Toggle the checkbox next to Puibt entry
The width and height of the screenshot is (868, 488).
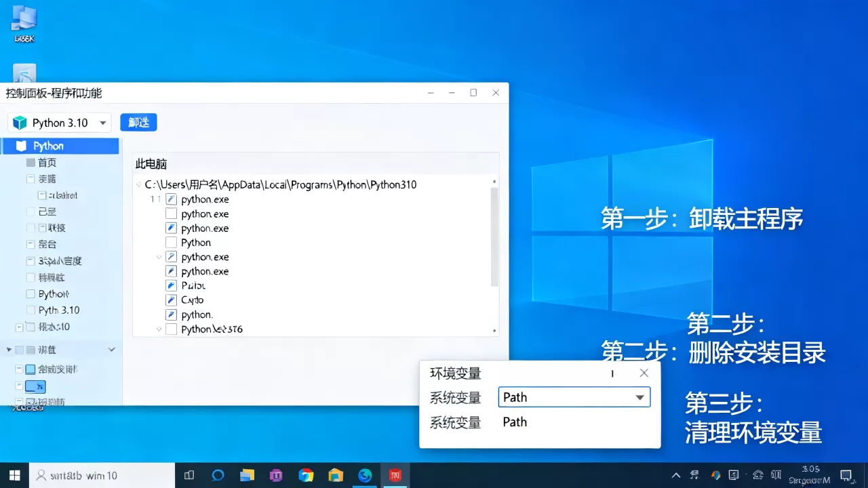point(171,285)
